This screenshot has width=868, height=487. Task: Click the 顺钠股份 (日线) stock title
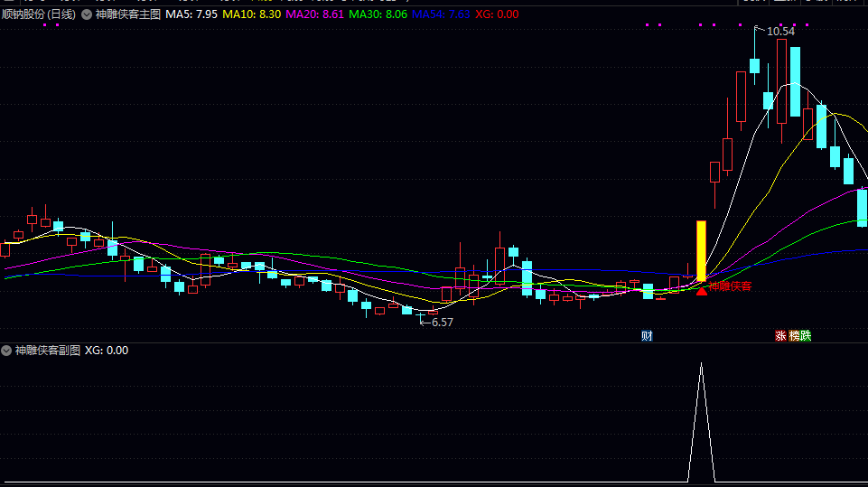pos(38,14)
